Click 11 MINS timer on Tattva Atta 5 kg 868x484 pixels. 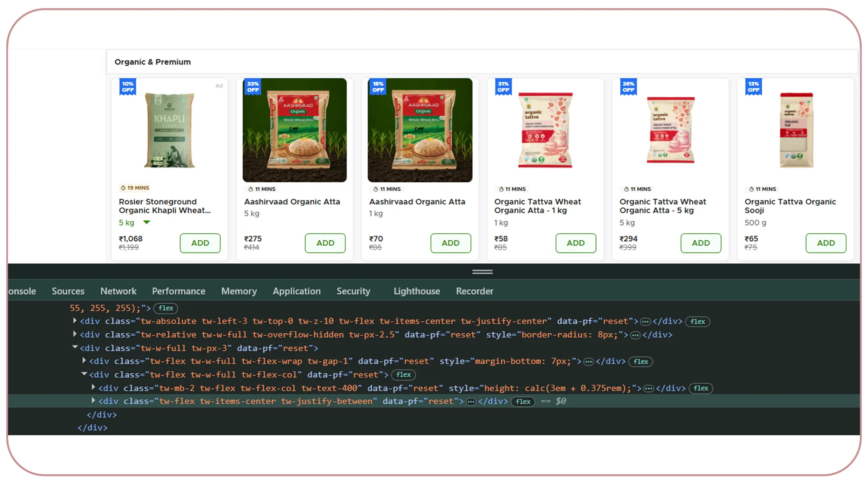coord(638,189)
